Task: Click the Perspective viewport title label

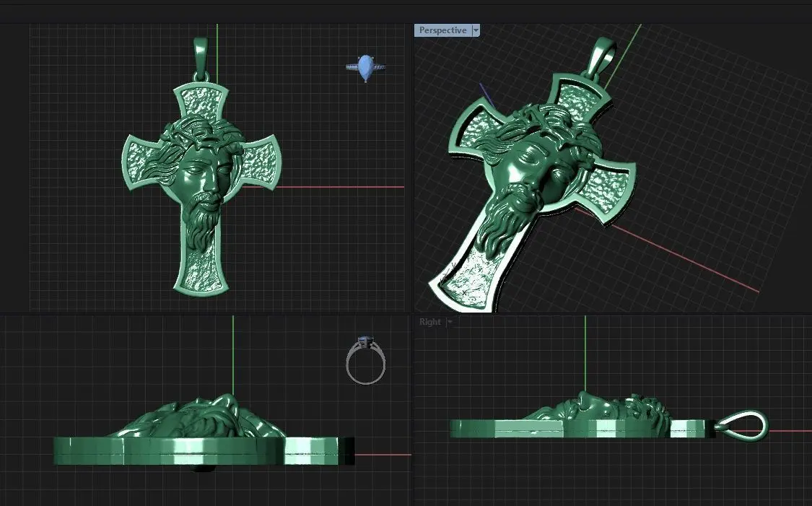Action: [x=442, y=30]
